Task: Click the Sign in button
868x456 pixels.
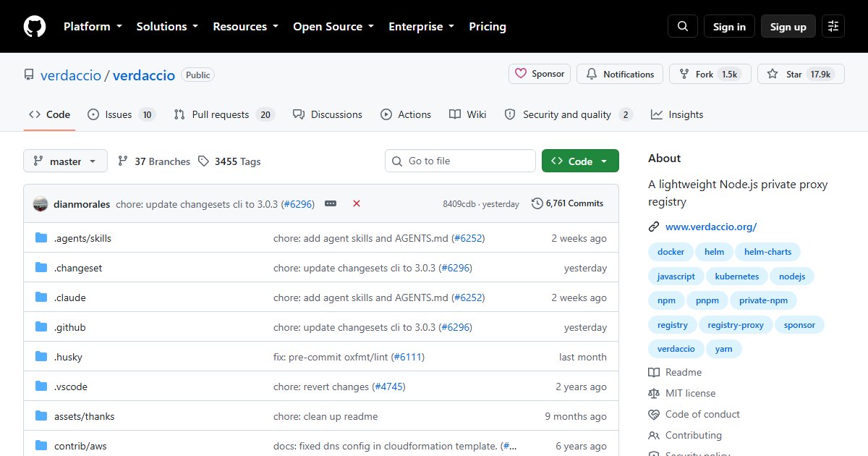Action: coord(729,26)
